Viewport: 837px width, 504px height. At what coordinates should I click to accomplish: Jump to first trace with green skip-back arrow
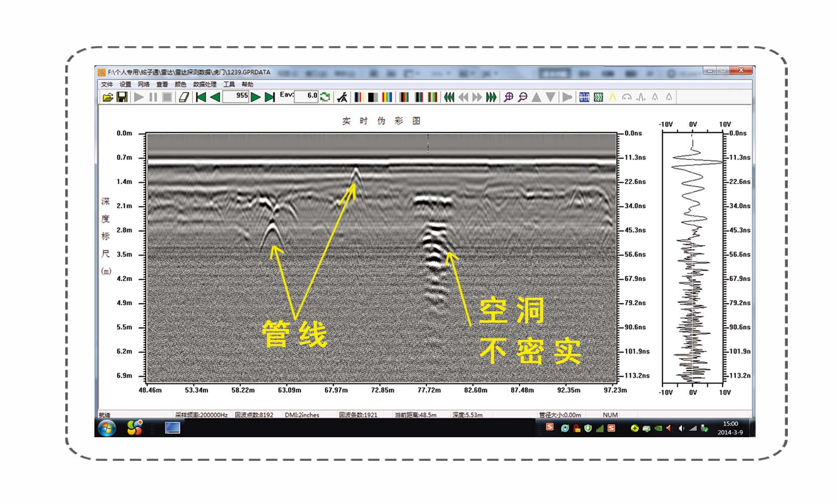(201, 97)
